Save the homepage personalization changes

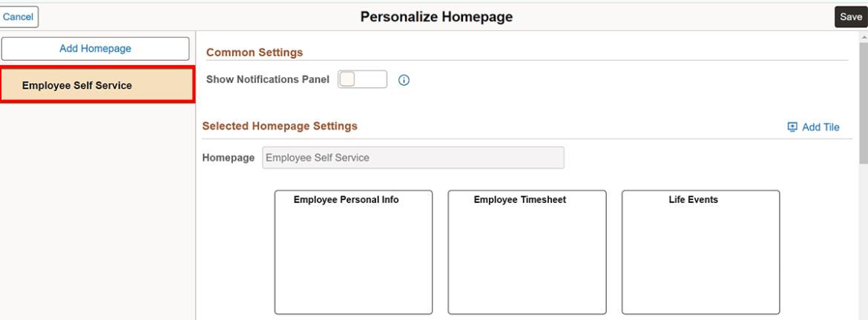click(x=850, y=17)
